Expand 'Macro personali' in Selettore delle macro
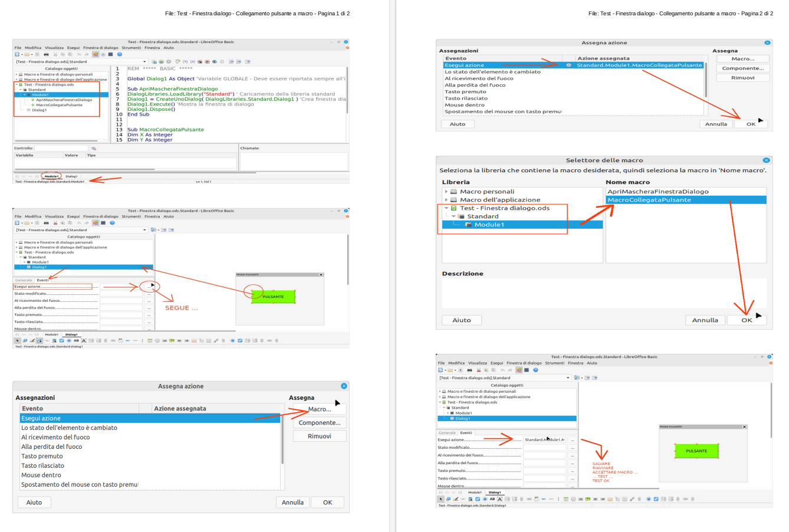This screenshot has height=532, width=789. point(446,192)
